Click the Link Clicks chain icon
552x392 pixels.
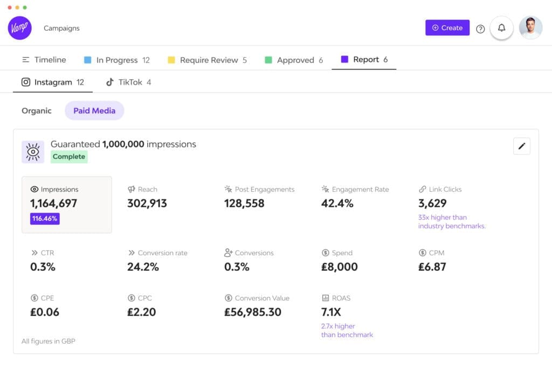423,190
